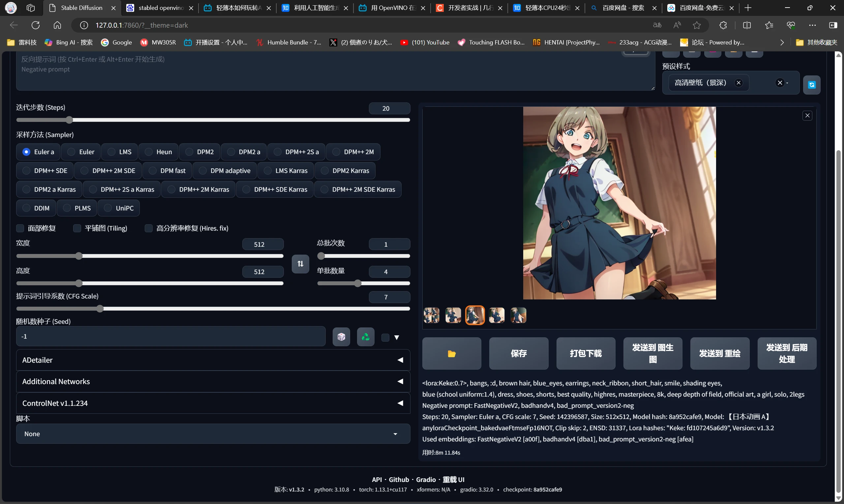Click the swap width/height arrows icon
Image resolution: width=844 pixels, height=504 pixels.
300,264
